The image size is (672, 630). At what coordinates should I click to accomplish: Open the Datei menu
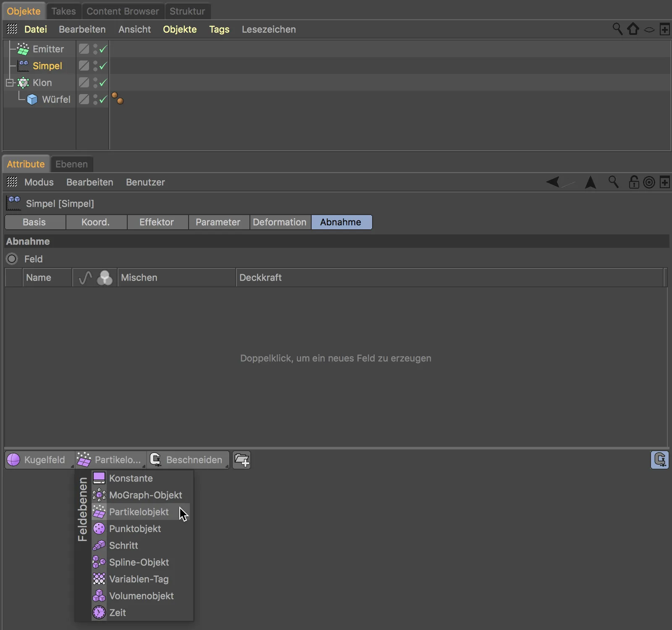click(x=36, y=29)
